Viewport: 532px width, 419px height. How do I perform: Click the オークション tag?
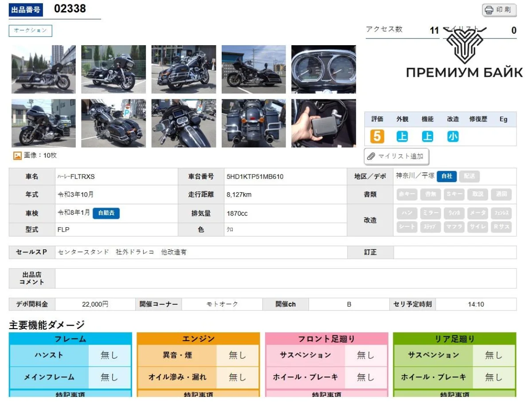[31, 31]
